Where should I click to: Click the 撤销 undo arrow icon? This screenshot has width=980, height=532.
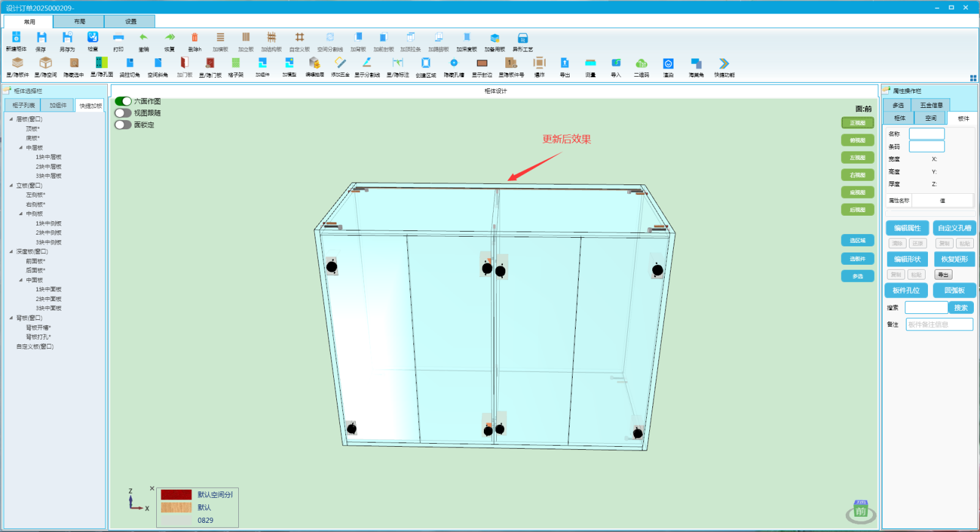click(143, 38)
